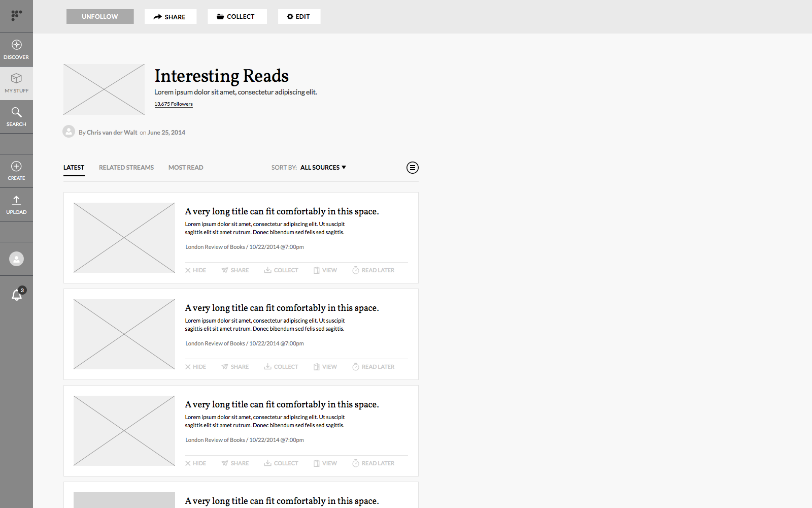Click the author avatar icon
This screenshot has width=812, height=508.
69,132
